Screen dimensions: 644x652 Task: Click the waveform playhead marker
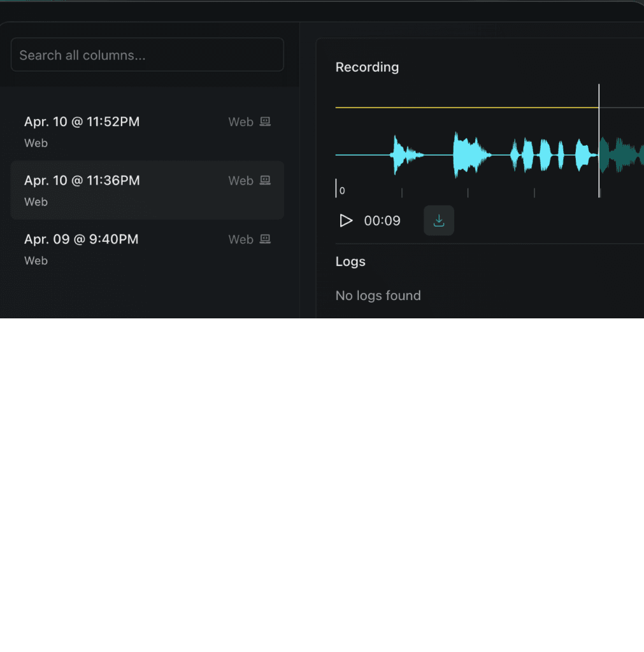pos(599,141)
